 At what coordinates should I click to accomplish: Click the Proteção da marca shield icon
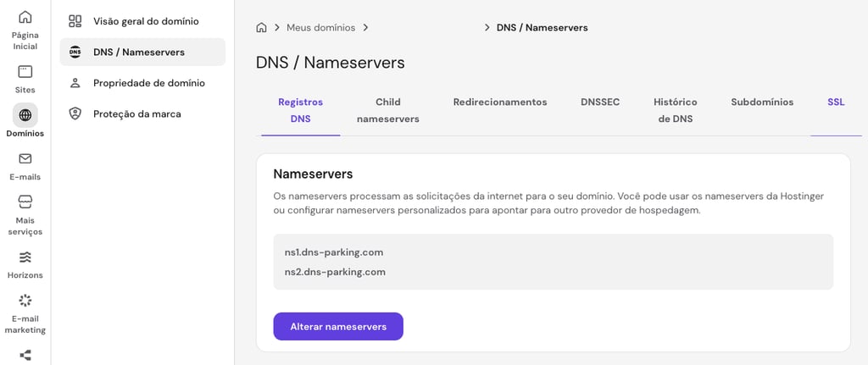pos(75,114)
